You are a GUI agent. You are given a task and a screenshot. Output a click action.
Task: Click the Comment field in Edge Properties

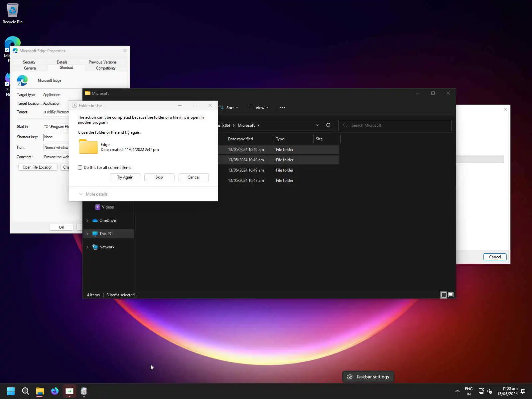[x=56, y=157]
